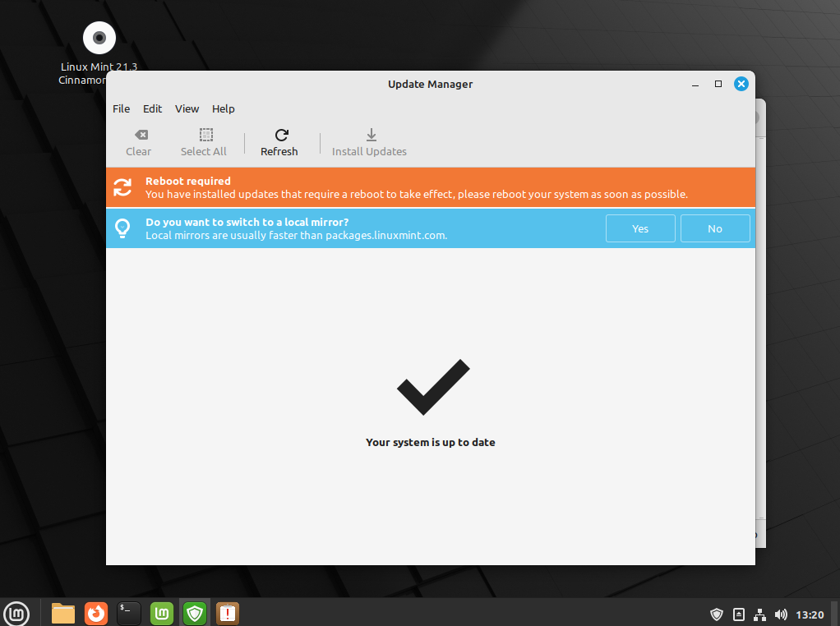Click the removable drives tray icon
This screenshot has width=840, height=626.
pos(739,614)
